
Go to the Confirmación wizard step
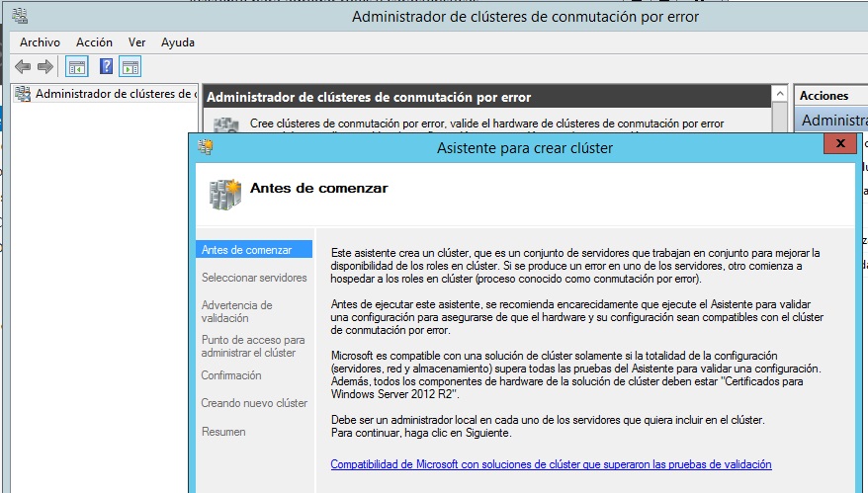click(x=231, y=375)
